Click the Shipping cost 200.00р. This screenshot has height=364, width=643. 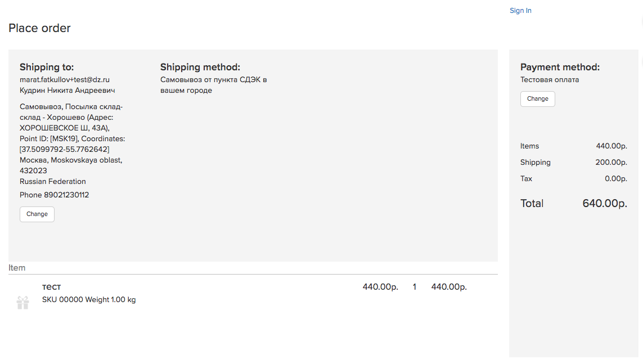tap(611, 163)
